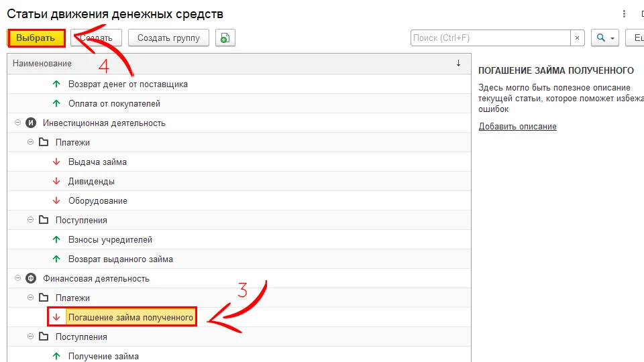Image resolution: width=644 pixels, height=362 pixels.
Task: Click the Инвестиционная деятельность round icon
Action: pyautogui.click(x=30, y=123)
